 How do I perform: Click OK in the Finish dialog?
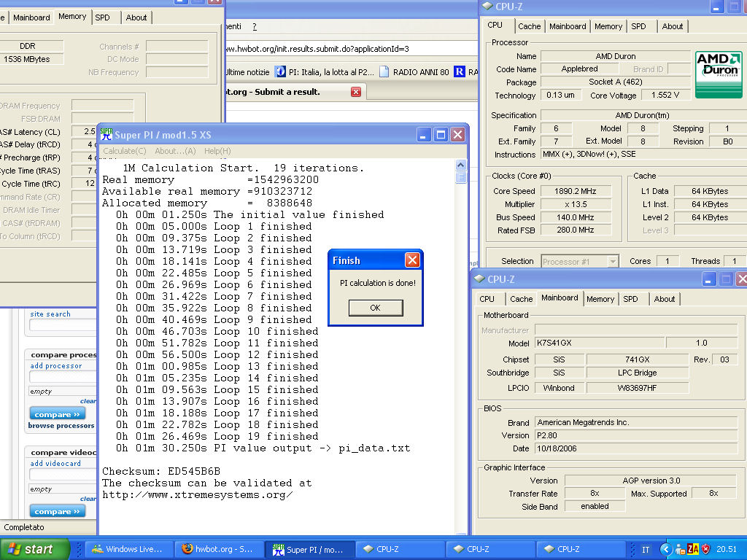376,308
